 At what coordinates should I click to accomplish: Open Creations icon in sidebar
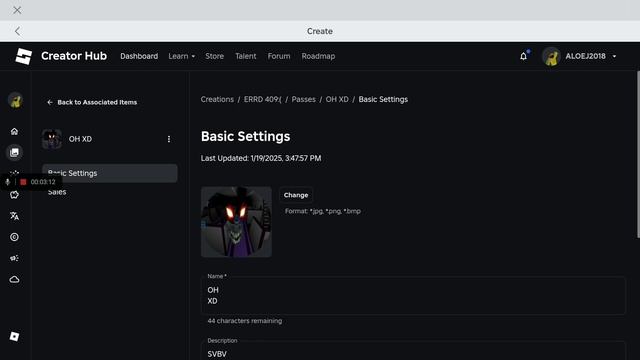[14, 152]
